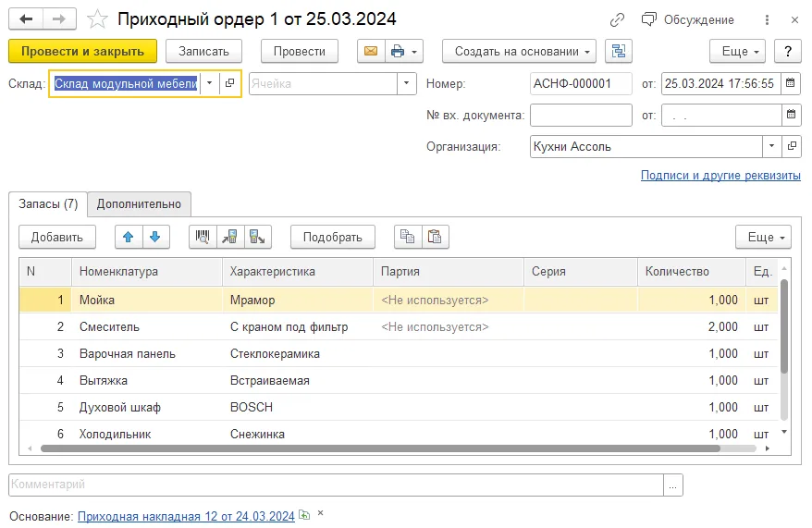Viewport: 812px width, 528px height.
Task: Clear the Основание with x icon
Action: [x=321, y=513]
